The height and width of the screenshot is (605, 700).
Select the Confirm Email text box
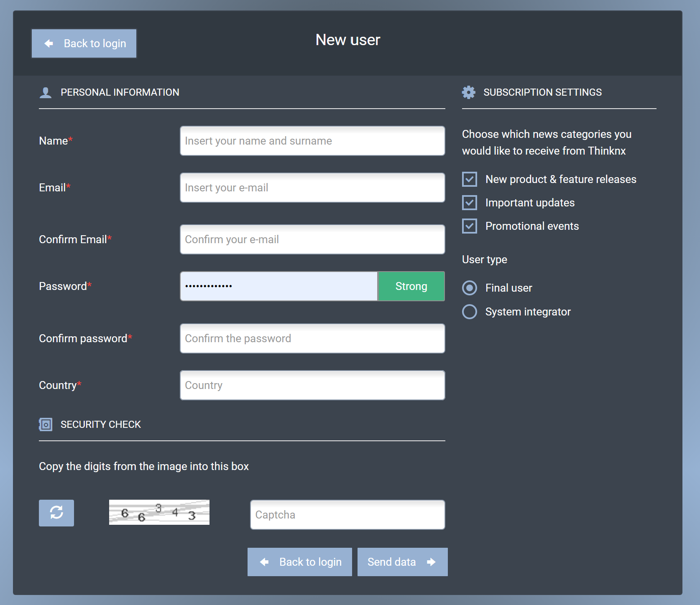point(312,239)
